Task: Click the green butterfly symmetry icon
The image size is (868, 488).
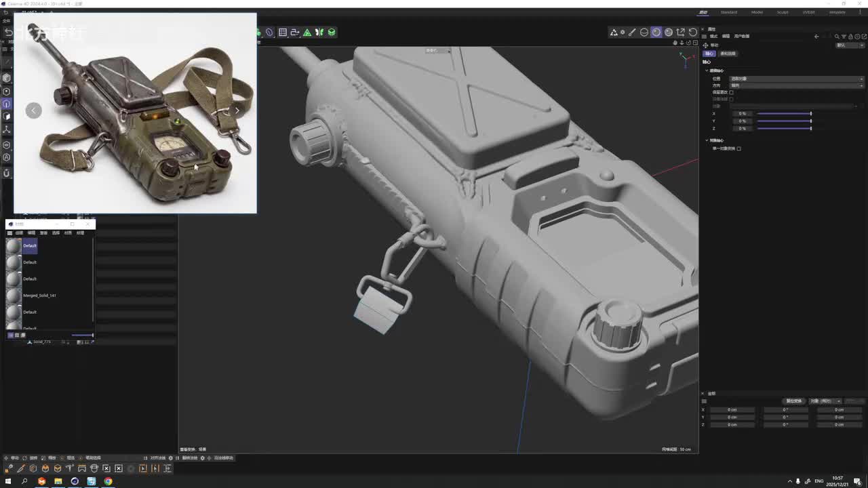Action: [x=319, y=32]
